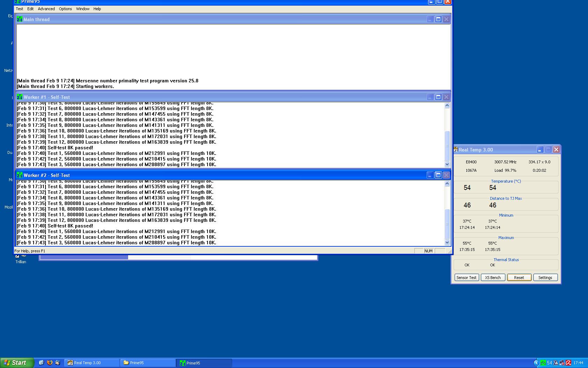
Task: Click the E8400 CPU model in Real Temp
Action: point(471,162)
